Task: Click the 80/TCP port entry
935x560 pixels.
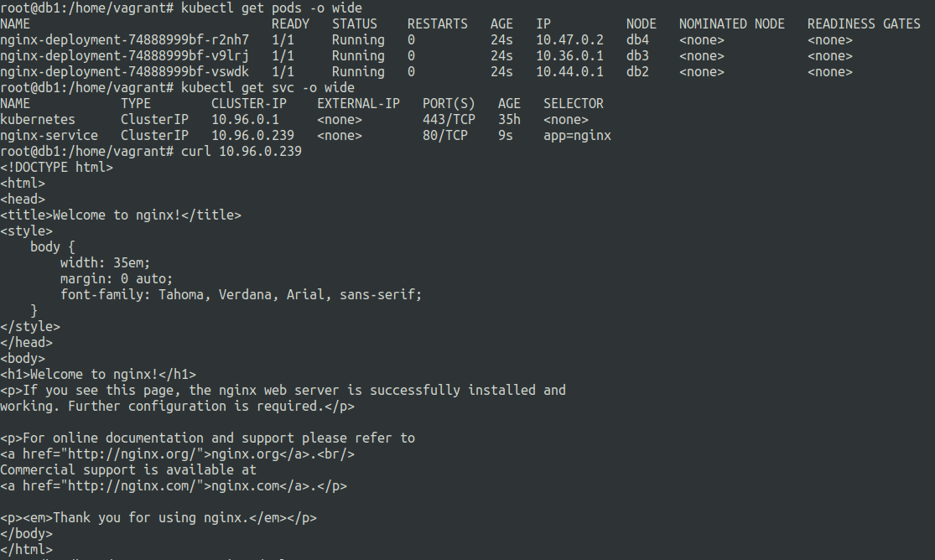Action: pyautogui.click(x=445, y=136)
